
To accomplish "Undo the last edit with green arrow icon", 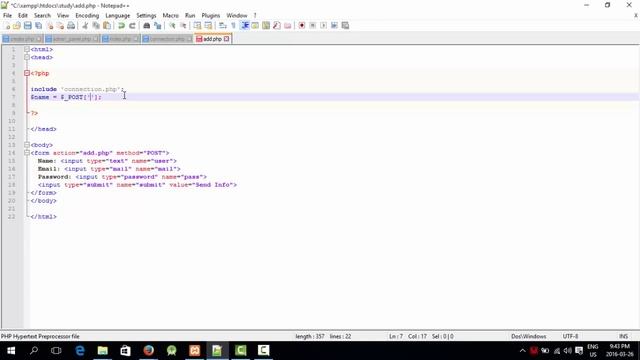I will click(x=121, y=26).
